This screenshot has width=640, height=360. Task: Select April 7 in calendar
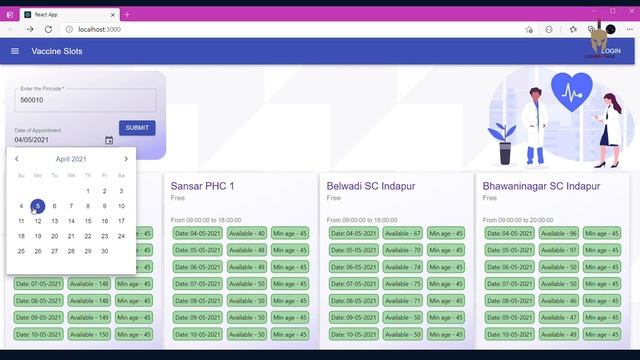pos(71,206)
